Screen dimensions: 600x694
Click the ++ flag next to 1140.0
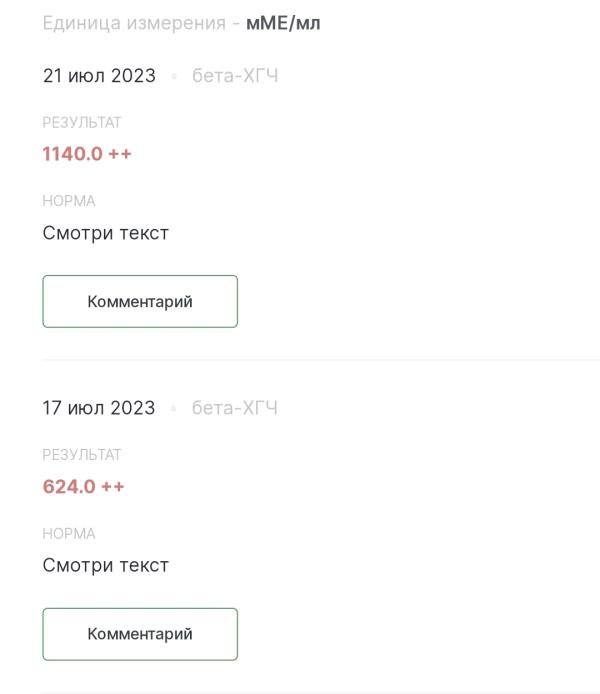tap(120, 154)
